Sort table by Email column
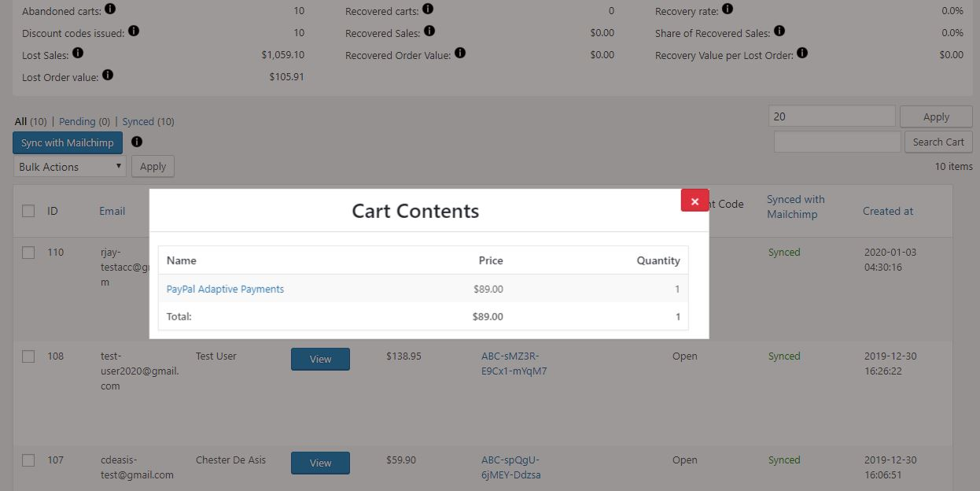This screenshot has width=980, height=491. (x=112, y=211)
